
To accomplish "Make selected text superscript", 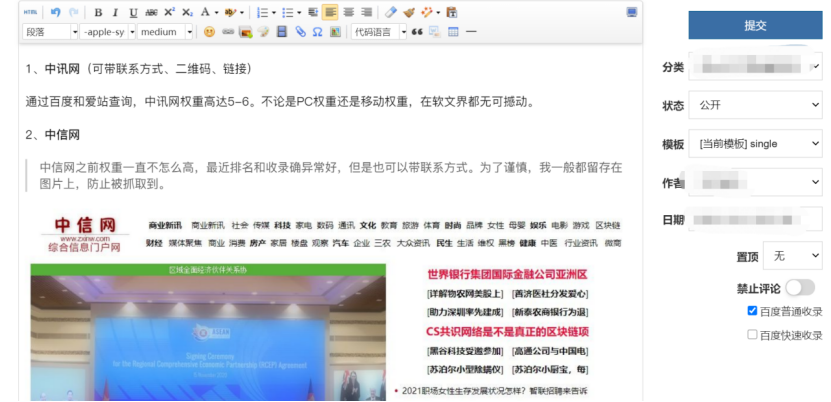I will [170, 12].
